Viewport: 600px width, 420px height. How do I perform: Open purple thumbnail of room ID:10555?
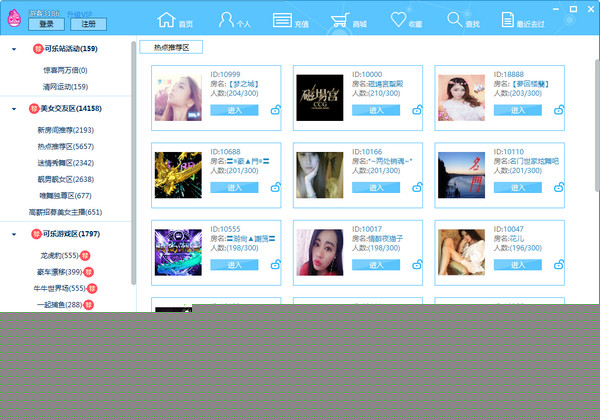[x=178, y=252]
